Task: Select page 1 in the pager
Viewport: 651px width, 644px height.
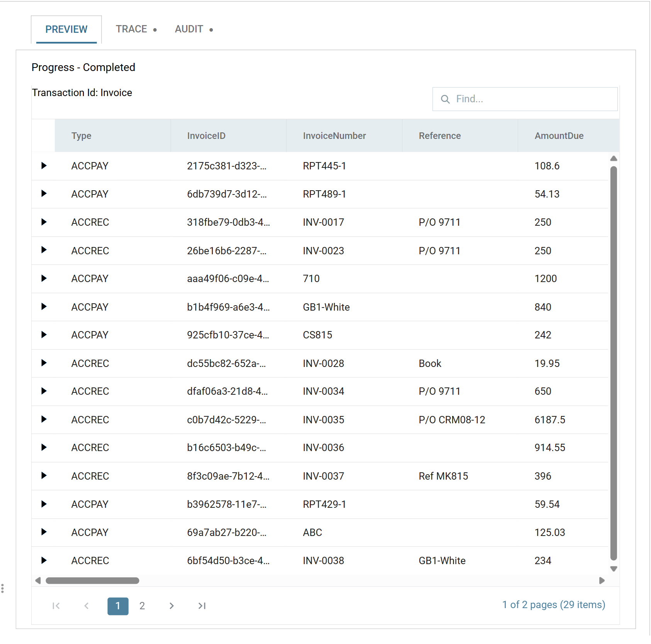Action: click(x=118, y=606)
